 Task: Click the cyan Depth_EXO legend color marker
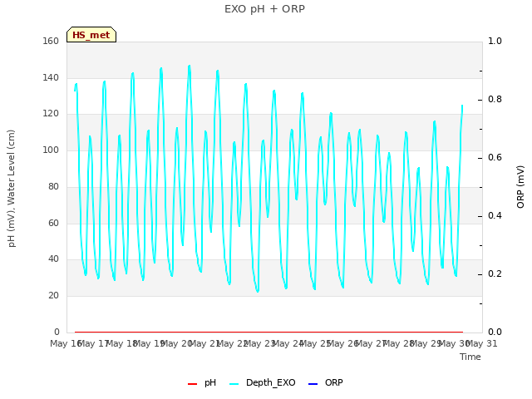click(x=234, y=384)
